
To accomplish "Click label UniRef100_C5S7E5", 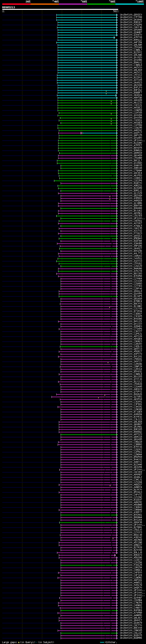I will coord(131,216).
